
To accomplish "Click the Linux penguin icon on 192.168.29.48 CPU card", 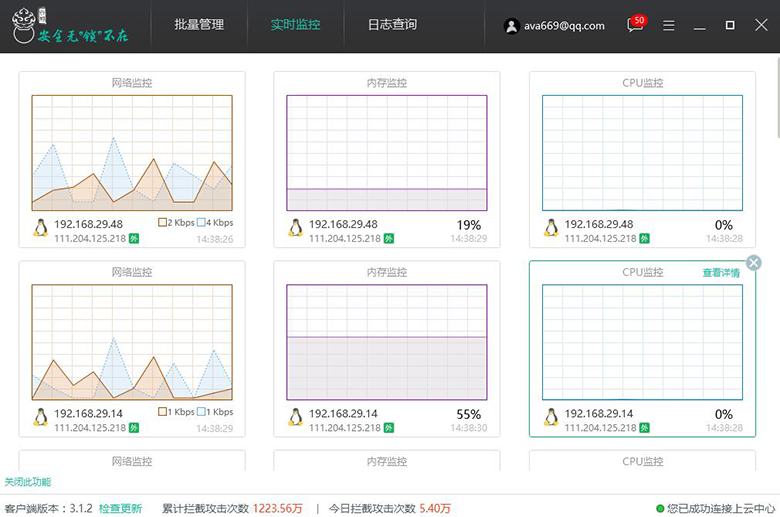I will click(x=551, y=228).
